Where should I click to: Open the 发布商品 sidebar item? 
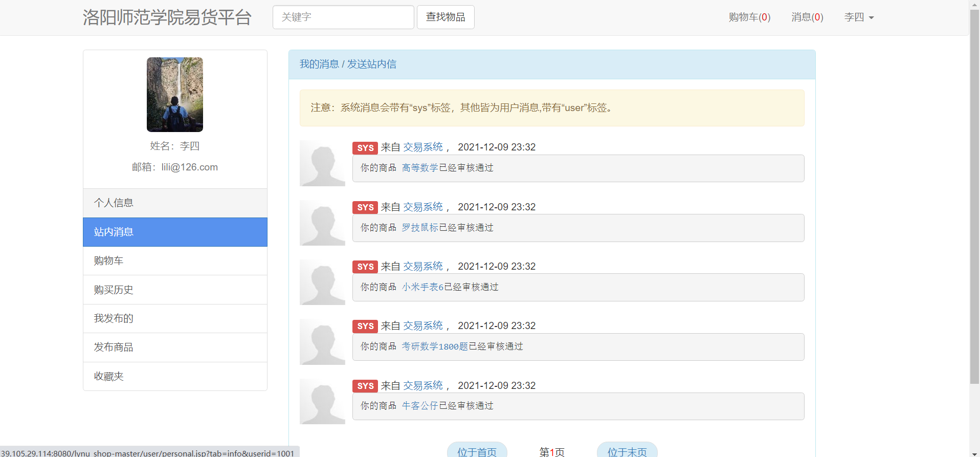[175, 347]
